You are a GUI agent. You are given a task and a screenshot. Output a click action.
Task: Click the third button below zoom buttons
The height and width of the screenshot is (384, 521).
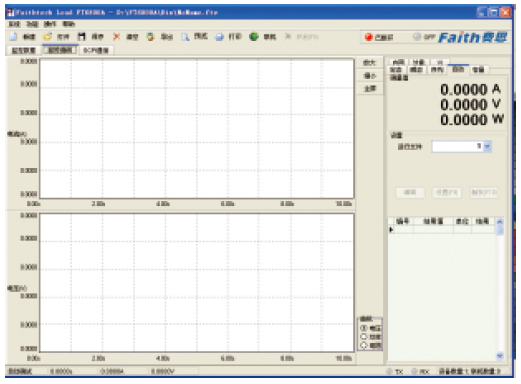[x=370, y=89]
